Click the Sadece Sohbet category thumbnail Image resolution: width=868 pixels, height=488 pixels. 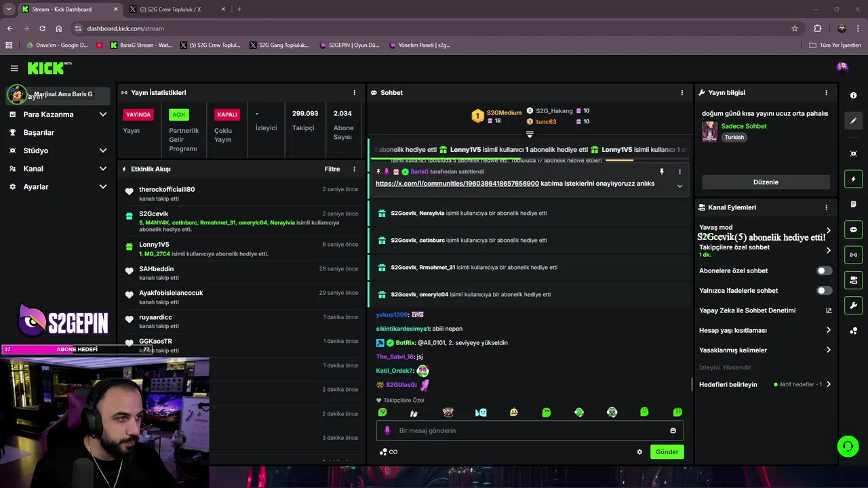709,131
